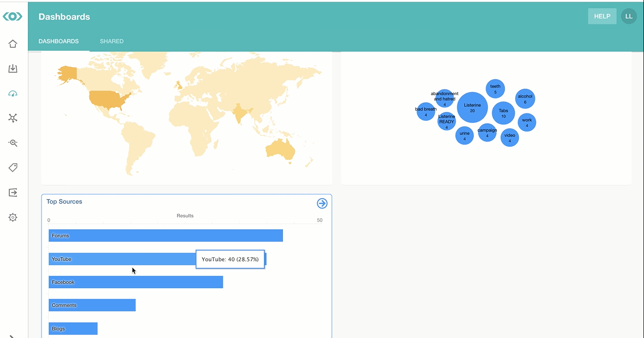644x338 pixels.
Task: Click the Forums bar in chart
Action: [166, 236]
